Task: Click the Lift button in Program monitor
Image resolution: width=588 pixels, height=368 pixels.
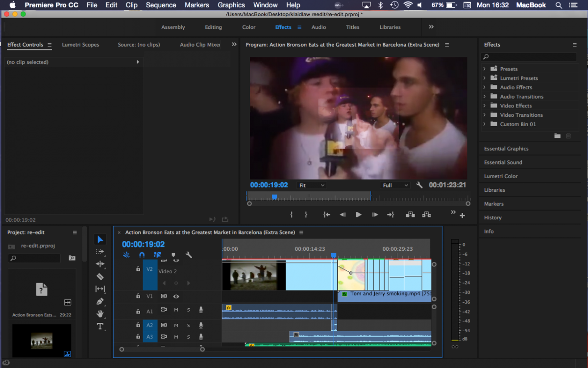Action: click(x=410, y=214)
